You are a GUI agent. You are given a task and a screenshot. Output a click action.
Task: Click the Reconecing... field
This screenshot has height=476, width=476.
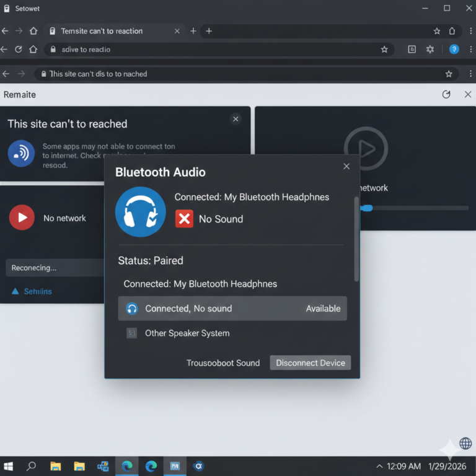tap(55, 268)
